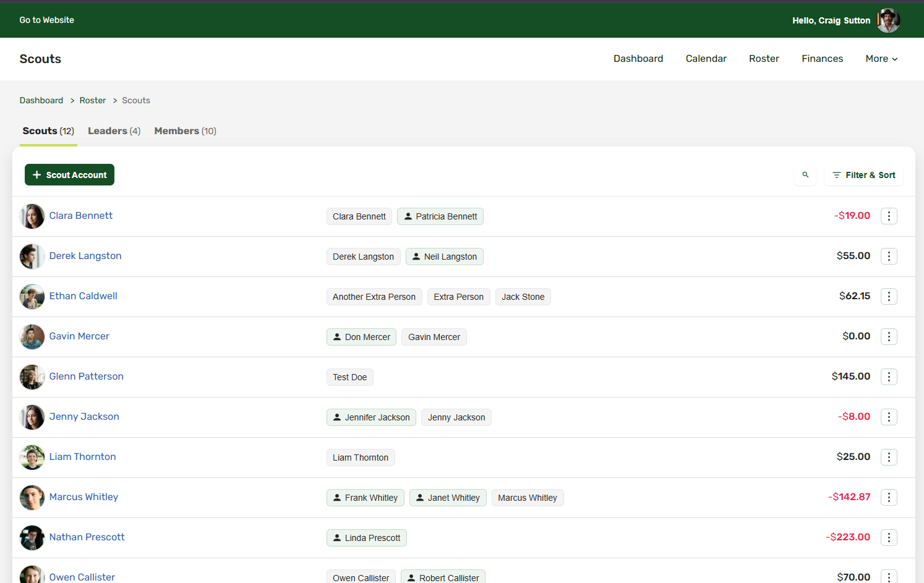Open Clara Bennett's scout profile link
Viewport: 924px width, 583px height.
(x=81, y=216)
